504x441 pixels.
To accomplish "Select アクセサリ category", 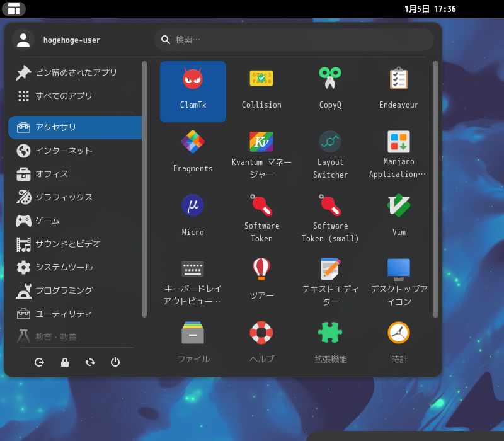I will click(75, 127).
